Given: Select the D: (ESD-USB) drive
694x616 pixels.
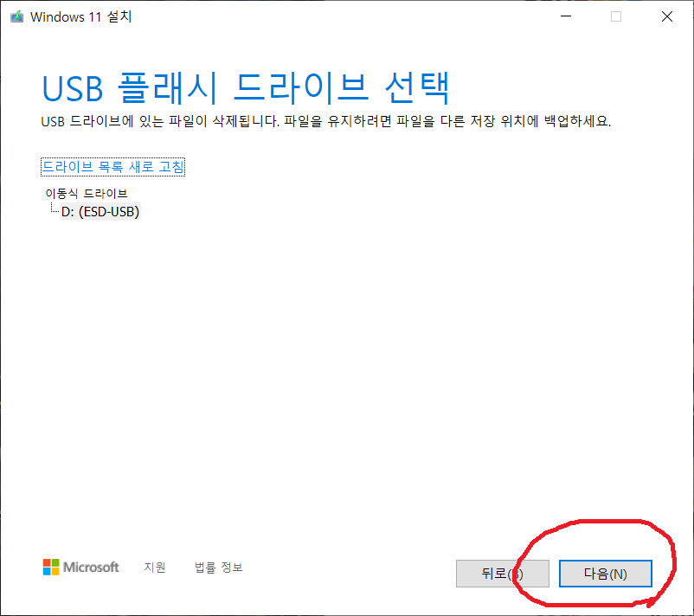Looking at the screenshot, I should (x=100, y=211).
